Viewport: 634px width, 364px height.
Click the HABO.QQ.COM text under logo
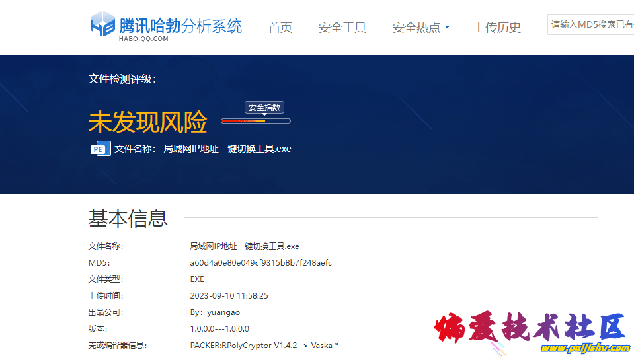click(x=143, y=39)
